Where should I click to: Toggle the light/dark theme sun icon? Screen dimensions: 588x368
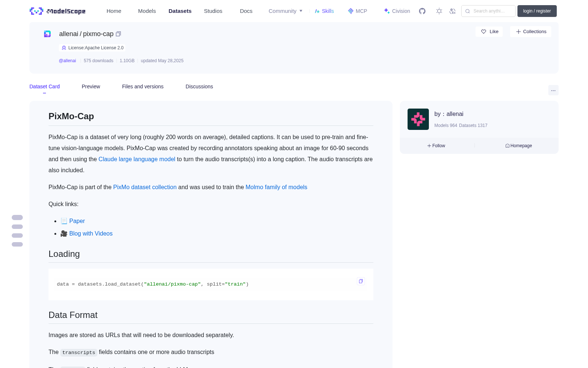[x=439, y=11]
